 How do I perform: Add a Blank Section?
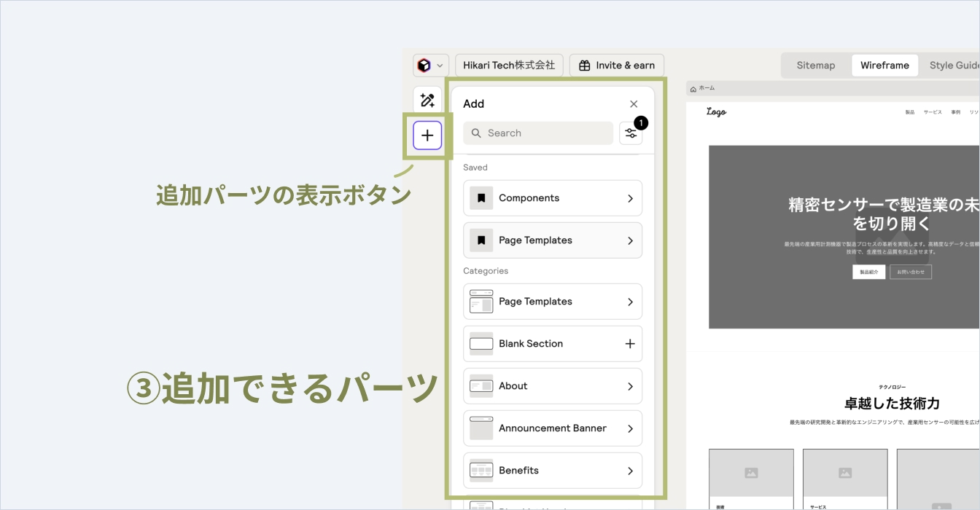pyautogui.click(x=553, y=344)
